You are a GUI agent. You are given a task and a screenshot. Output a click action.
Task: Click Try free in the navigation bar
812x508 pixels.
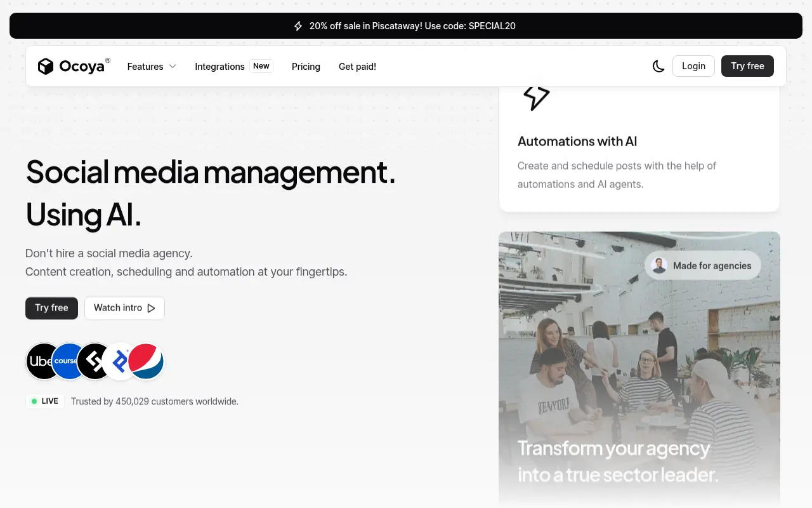click(x=747, y=66)
